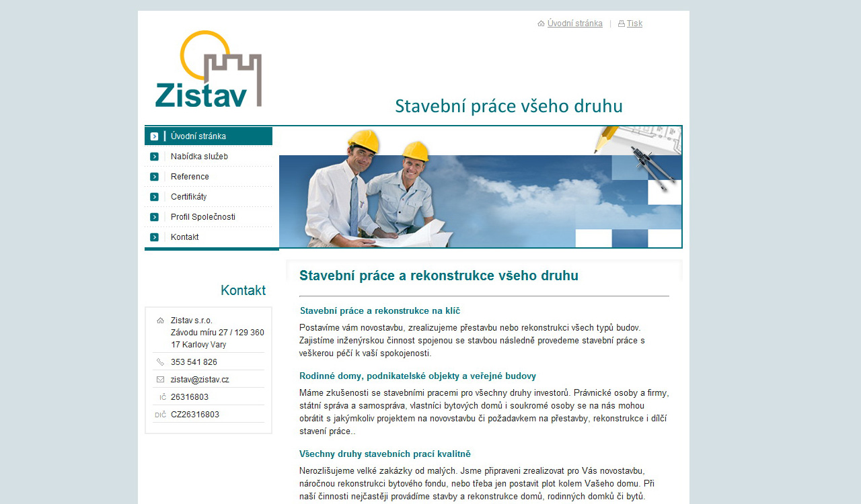Follow the top Úvodní stránka link
The height and width of the screenshot is (504, 861).
click(574, 24)
